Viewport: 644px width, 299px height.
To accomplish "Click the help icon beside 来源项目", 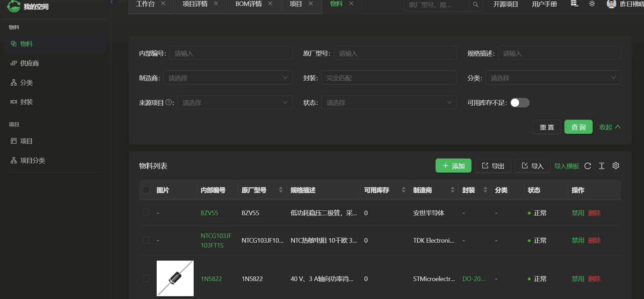I will pyautogui.click(x=169, y=102).
